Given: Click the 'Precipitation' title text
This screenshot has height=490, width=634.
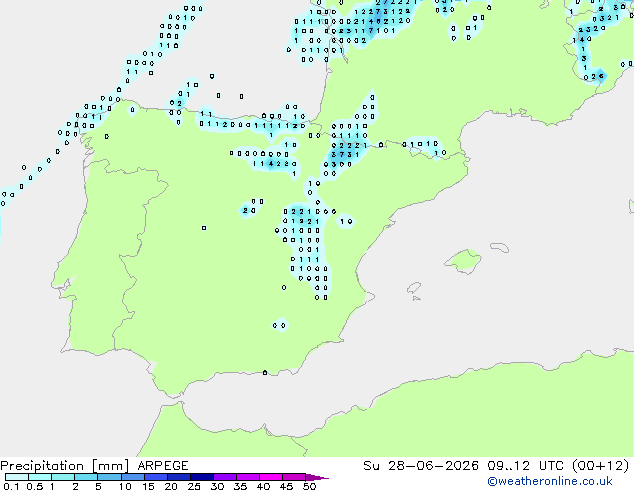Looking at the screenshot, I should coord(42,466).
